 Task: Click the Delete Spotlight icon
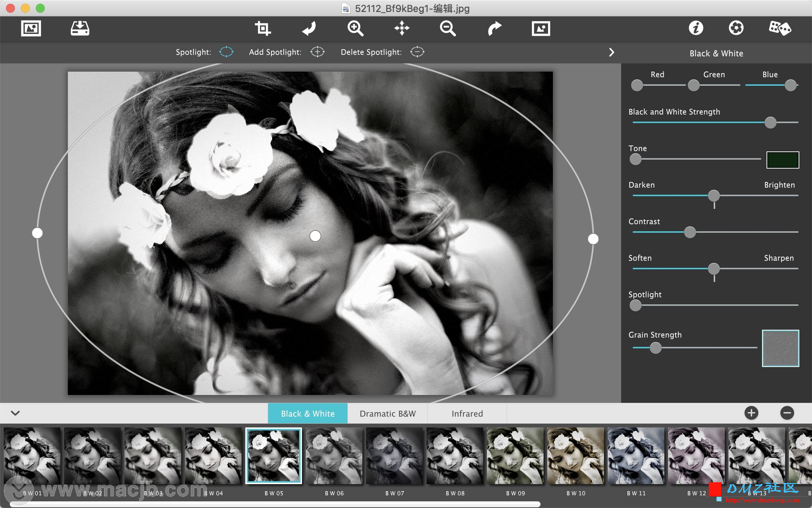(417, 52)
